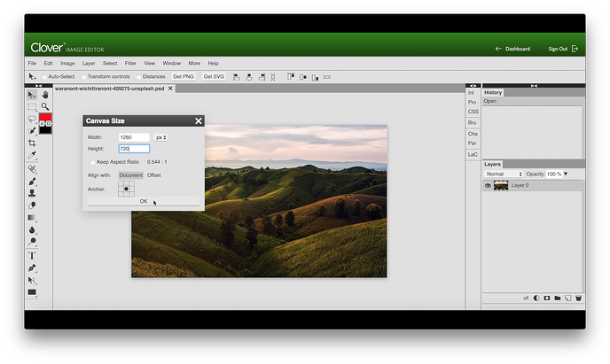Select the Blur droplet tool

coord(32,230)
